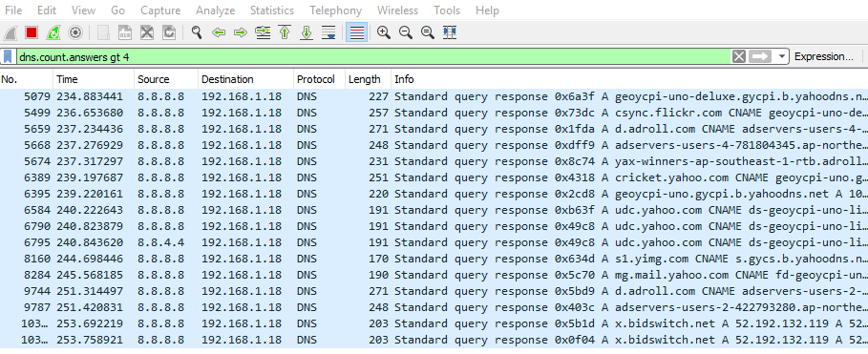The width and height of the screenshot is (868, 354).
Task: Stop the running capture with the red square
Action: click(x=31, y=32)
